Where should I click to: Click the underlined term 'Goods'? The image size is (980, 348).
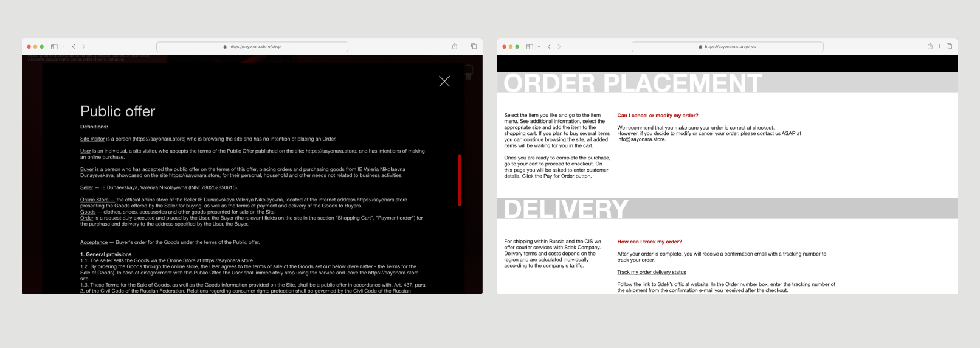[88, 212]
